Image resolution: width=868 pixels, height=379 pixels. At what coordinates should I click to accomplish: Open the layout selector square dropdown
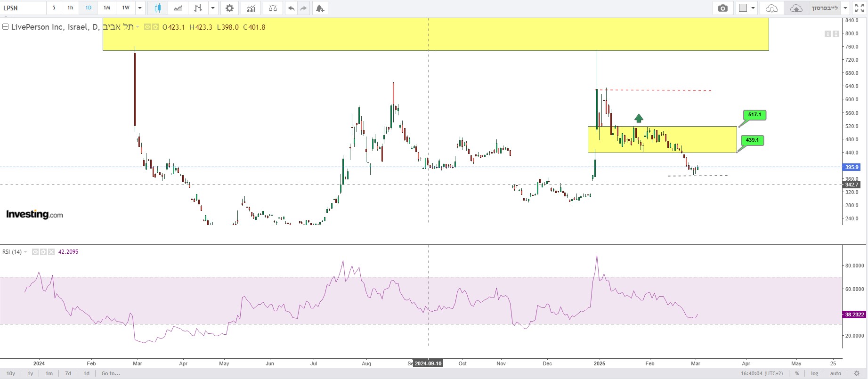click(747, 8)
